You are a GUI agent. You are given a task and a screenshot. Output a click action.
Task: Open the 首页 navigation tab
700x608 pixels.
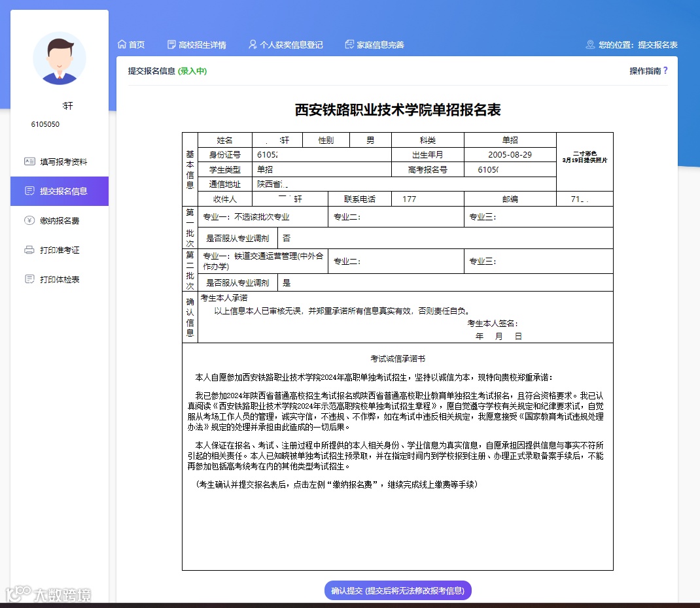[x=131, y=44]
